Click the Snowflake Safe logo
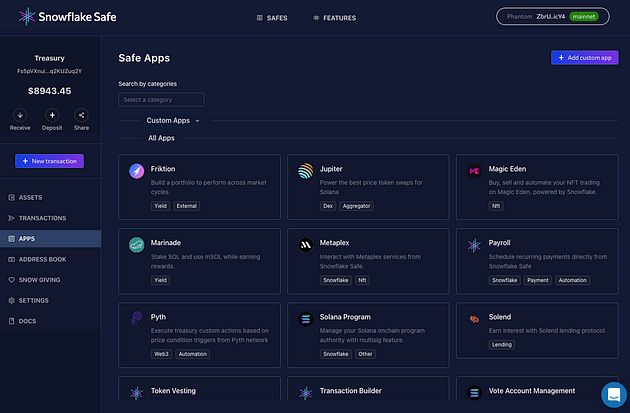630x413 pixels. point(67,17)
